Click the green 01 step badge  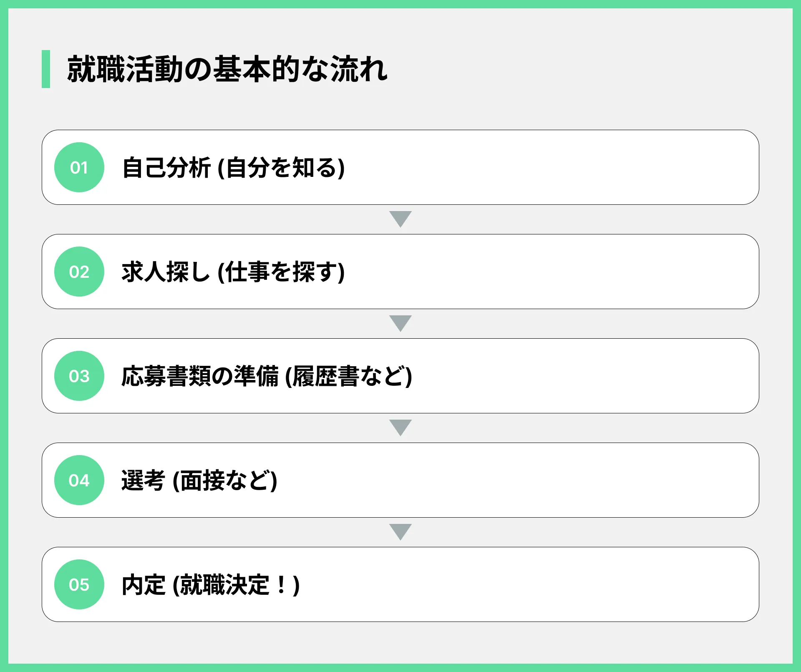[x=79, y=167]
